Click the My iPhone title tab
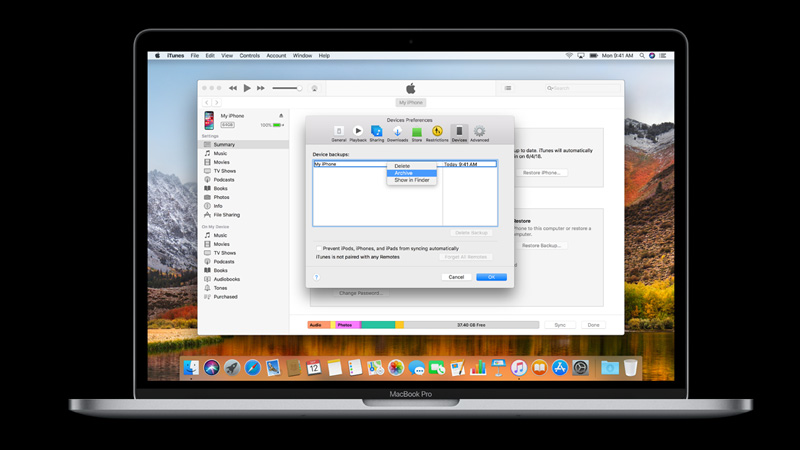This screenshot has height=450, width=800. click(x=411, y=103)
